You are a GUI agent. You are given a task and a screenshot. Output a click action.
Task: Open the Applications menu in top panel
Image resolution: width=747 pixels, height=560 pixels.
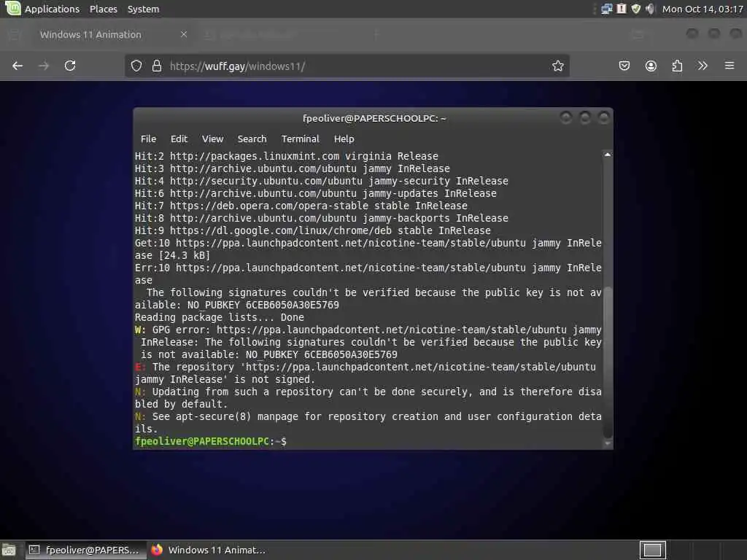point(52,9)
